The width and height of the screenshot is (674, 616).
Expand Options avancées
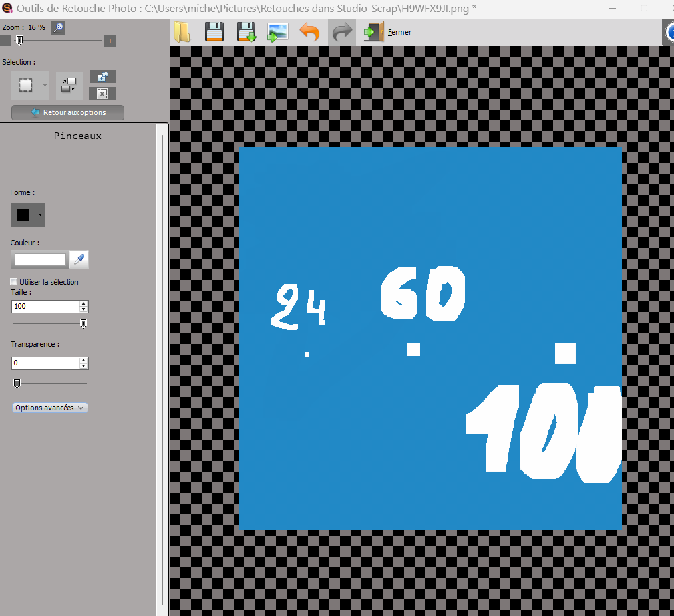coord(50,408)
